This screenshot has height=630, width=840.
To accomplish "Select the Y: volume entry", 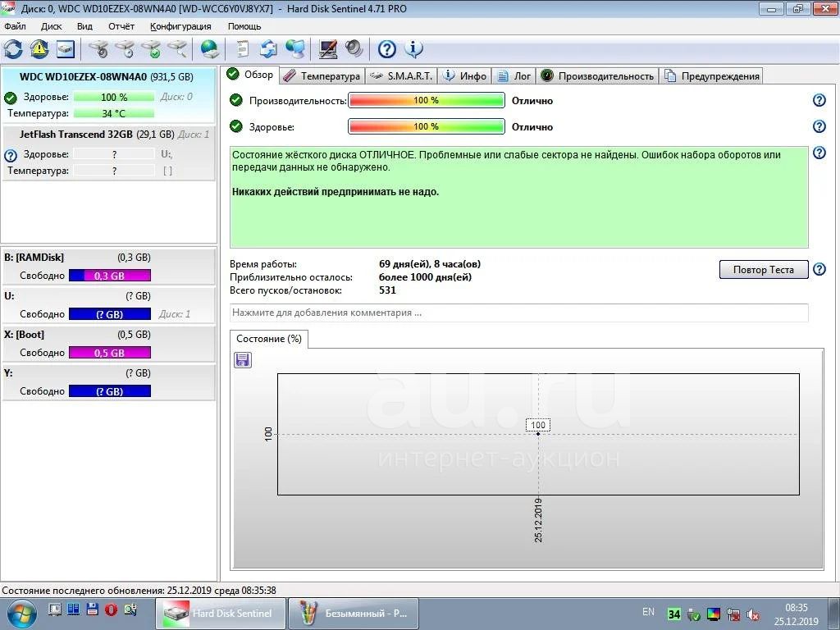I will point(109,382).
